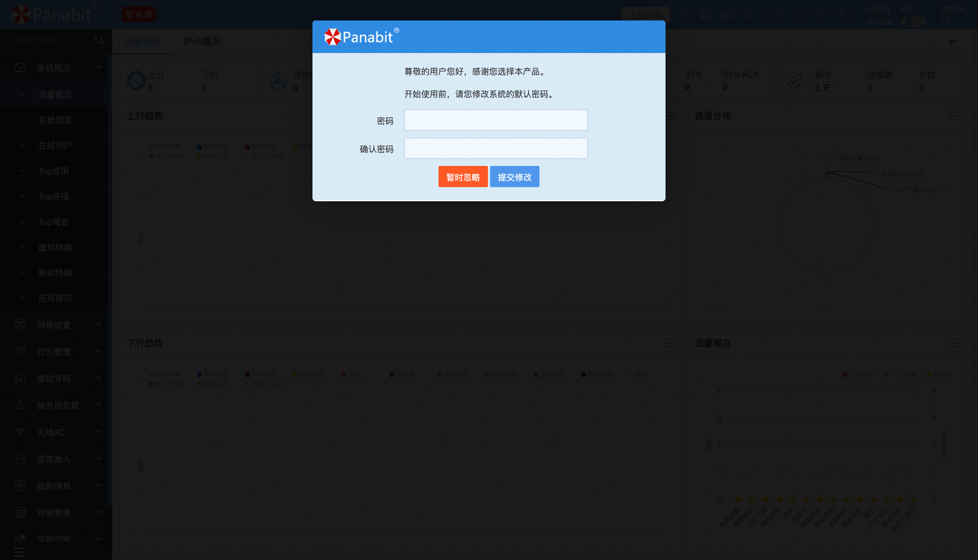This screenshot has height=560, width=978.
Task: Click the sidebar search magnifier icon
Action: [x=99, y=40]
